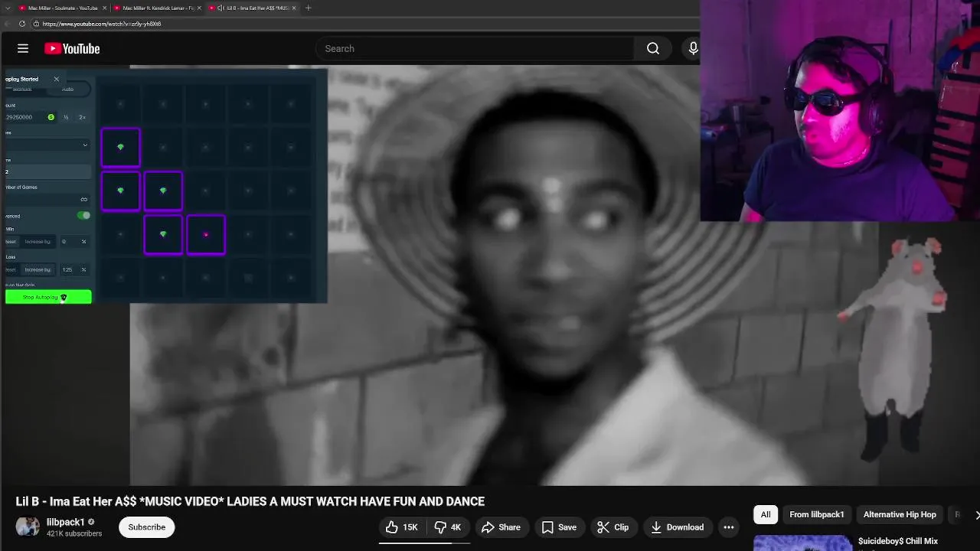Select the Lil B - Ima Eat Her tab
This screenshot has height=551, width=980.
(253, 8)
